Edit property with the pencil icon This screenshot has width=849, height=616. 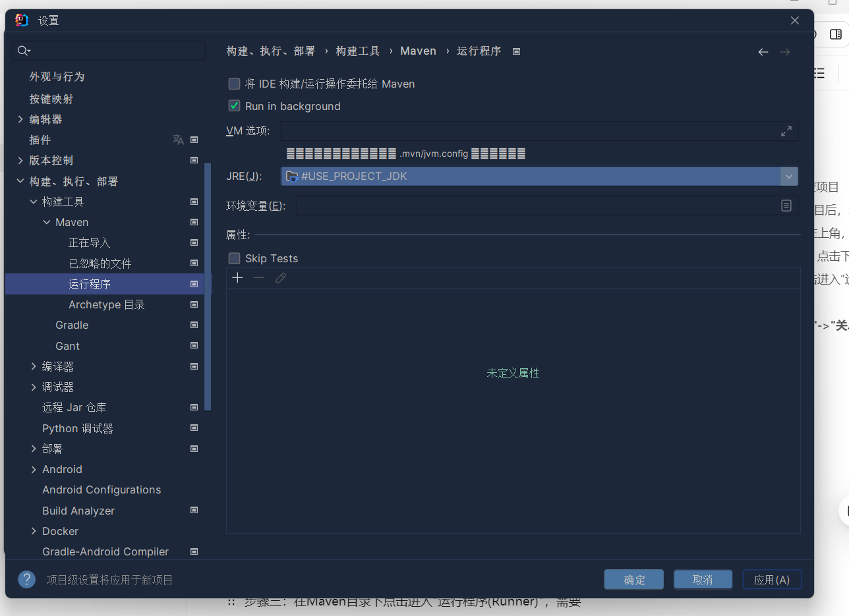(281, 278)
